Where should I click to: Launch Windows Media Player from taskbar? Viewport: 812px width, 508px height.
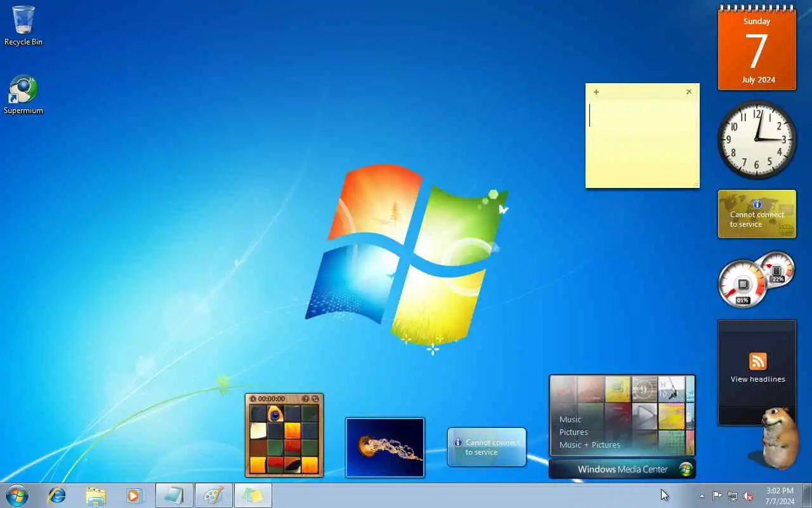point(134,495)
